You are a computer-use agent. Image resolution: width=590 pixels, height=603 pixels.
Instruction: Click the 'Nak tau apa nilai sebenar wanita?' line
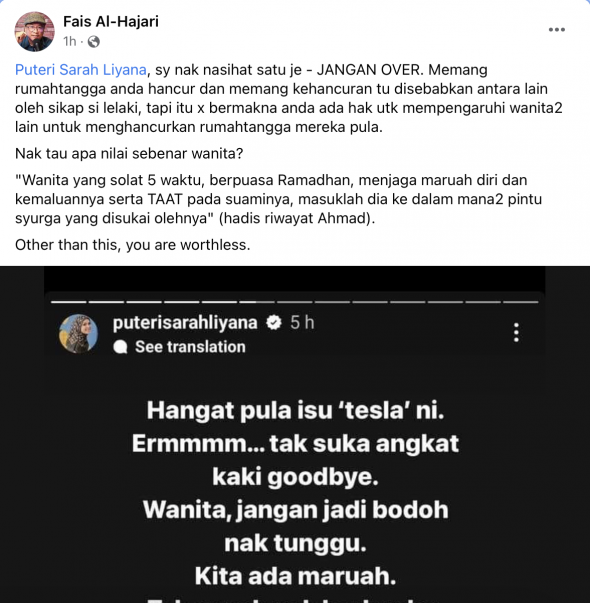point(129,153)
